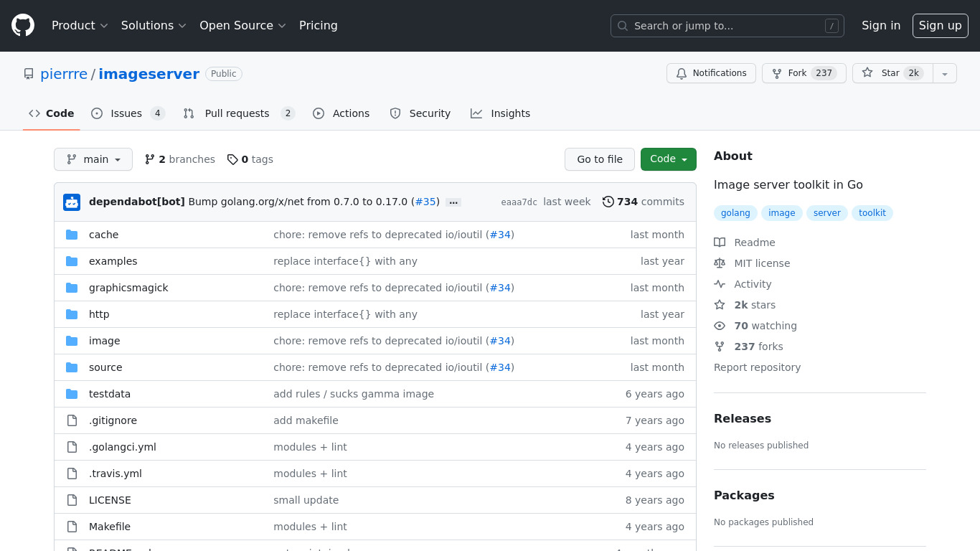This screenshot has height=551, width=980.
Task: Click the fork icon in Fork button
Action: [776, 73]
